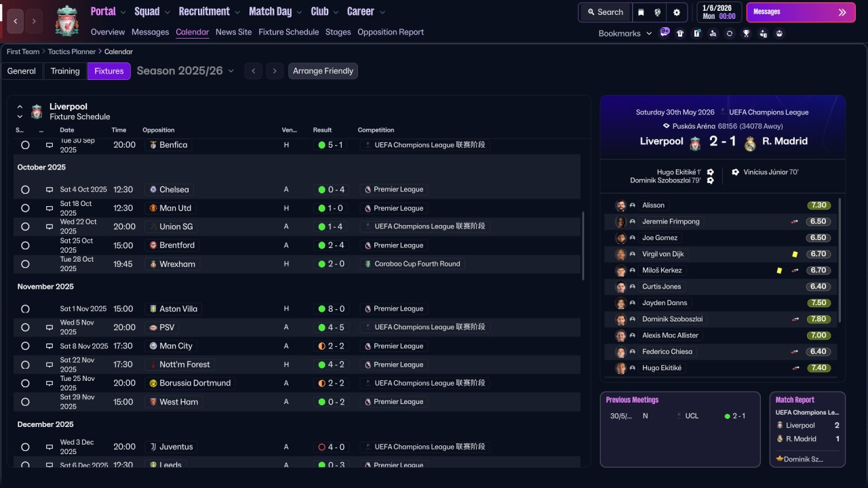
Task: Click goal ball icon next to Hugo Ekitiké 1'
Action: (x=710, y=172)
